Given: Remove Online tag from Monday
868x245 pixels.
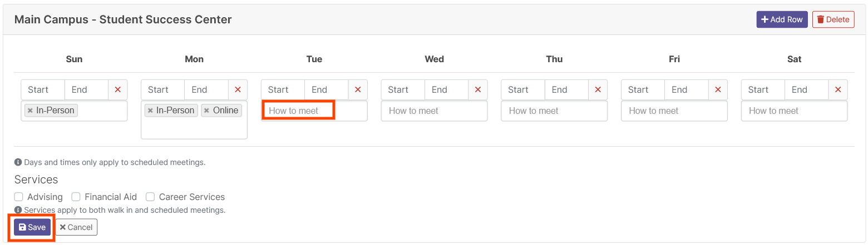Looking at the screenshot, I should click(207, 111).
